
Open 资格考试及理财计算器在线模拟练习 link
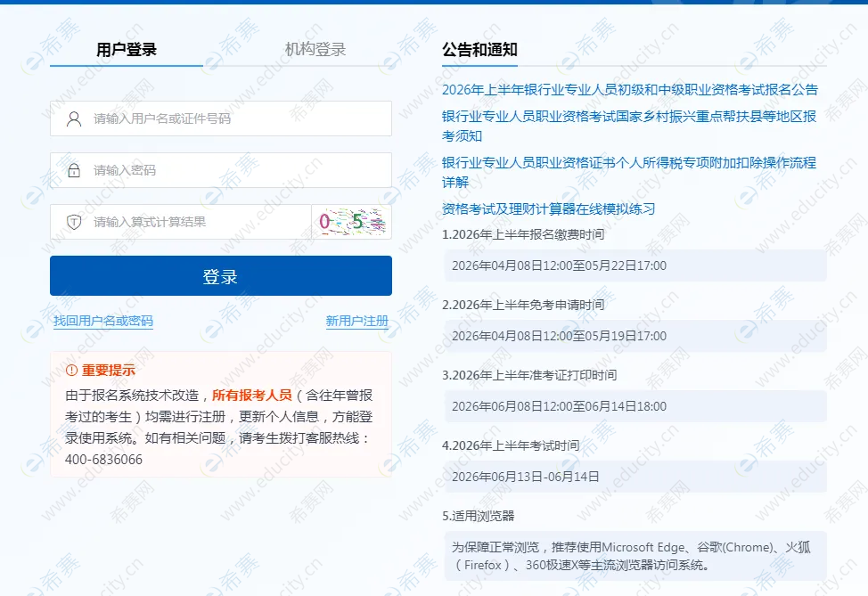pyautogui.click(x=549, y=208)
